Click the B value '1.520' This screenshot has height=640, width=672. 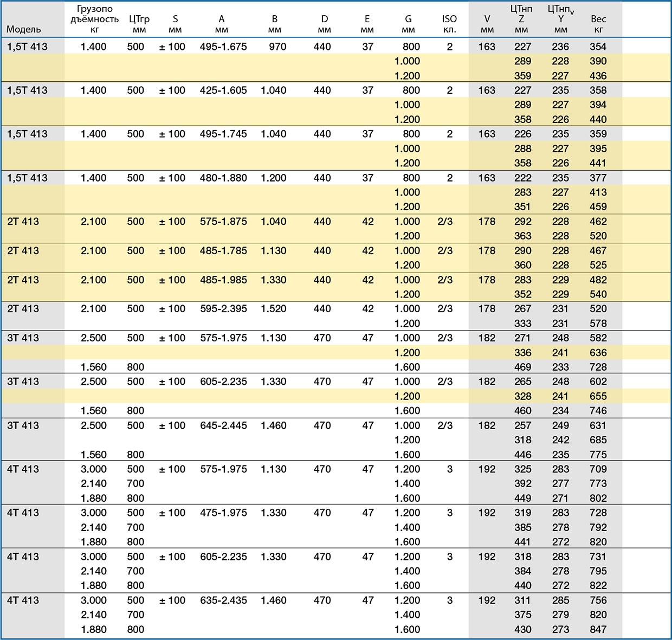click(x=274, y=309)
